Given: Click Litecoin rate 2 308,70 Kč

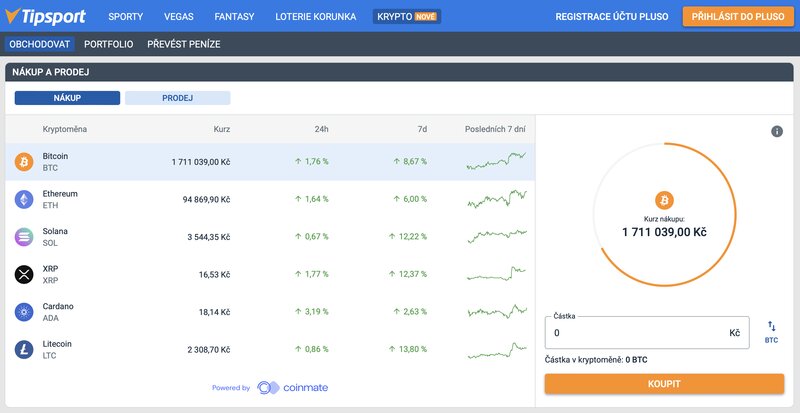Looking at the screenshot, I should click(209, 350).
